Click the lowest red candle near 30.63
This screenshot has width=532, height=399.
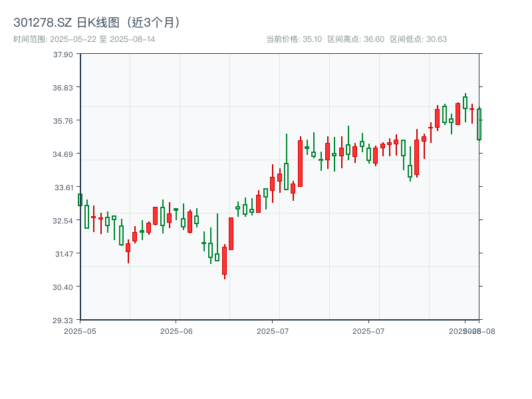(224, 261)
